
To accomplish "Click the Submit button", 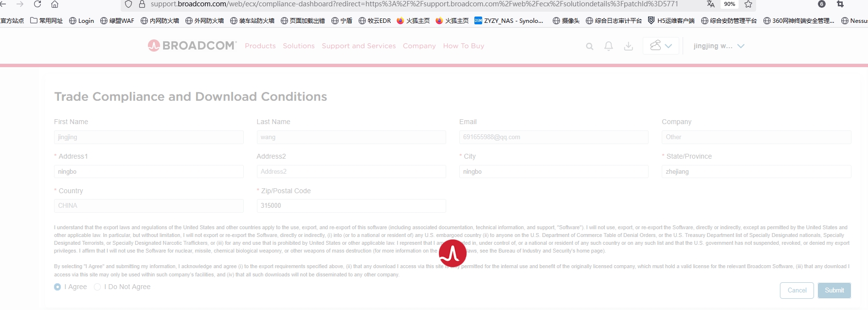I will [834, 291].
